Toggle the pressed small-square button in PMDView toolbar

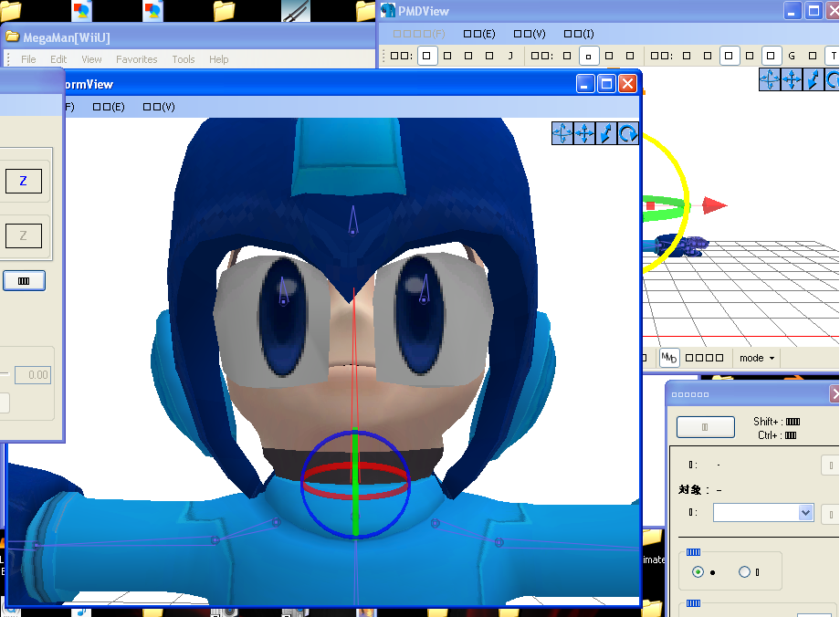[x=588, y=56]
